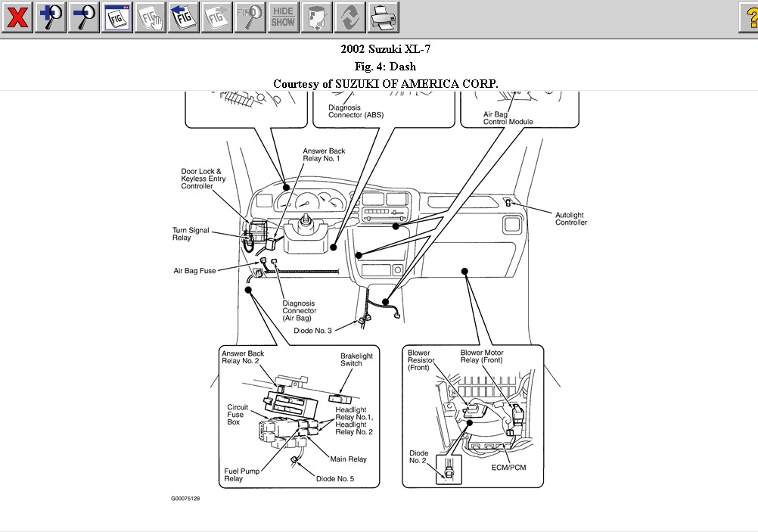Image resolution: width=758 pixels, height=532 pixels.
Task: Click the 'ECM/PCM' label
Action: (508, 468)
